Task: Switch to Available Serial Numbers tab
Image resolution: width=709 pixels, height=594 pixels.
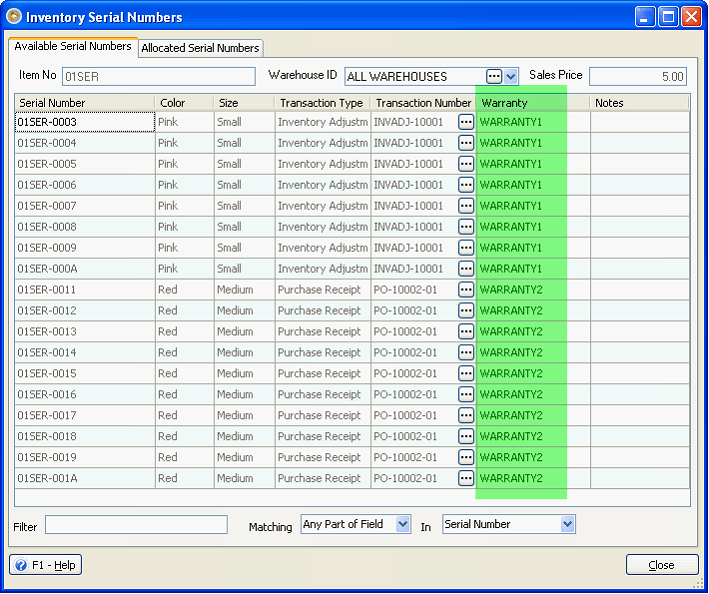Action: (x=73, y=47)
